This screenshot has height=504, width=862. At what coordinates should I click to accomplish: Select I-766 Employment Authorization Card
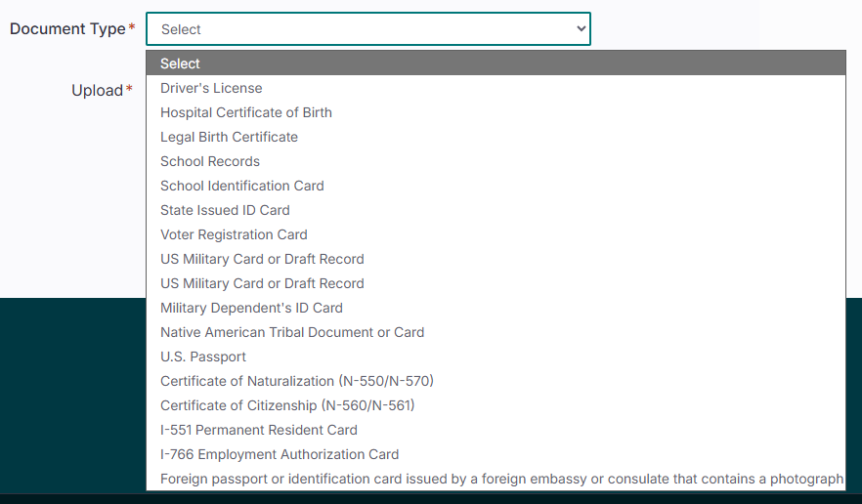[x=495, y=454]
